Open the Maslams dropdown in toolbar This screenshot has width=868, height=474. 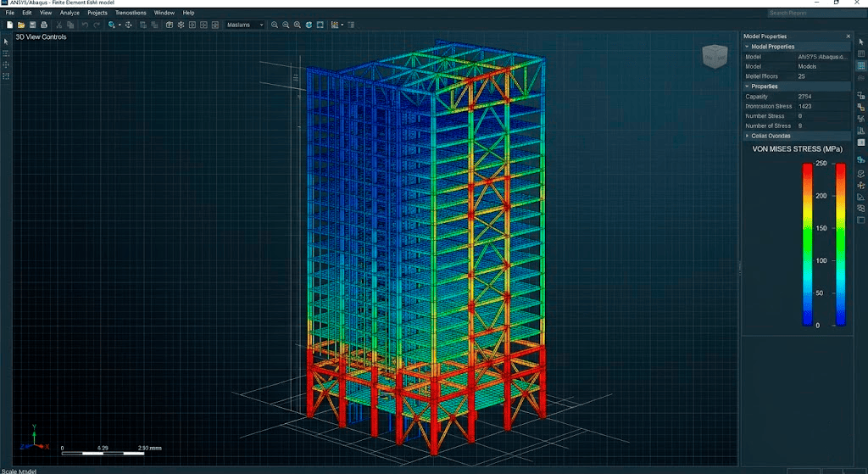[245, 25]
